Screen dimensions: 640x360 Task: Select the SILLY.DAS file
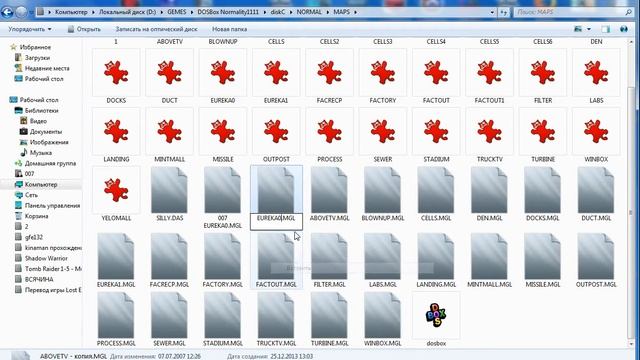pyautogui.click(x=169, y=194)
